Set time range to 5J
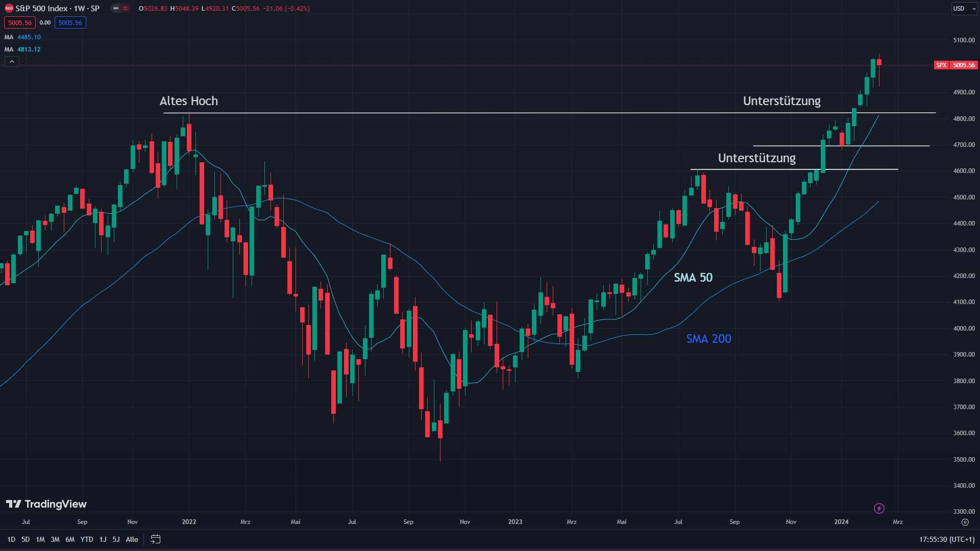980x551 pixels. (116, 539)
